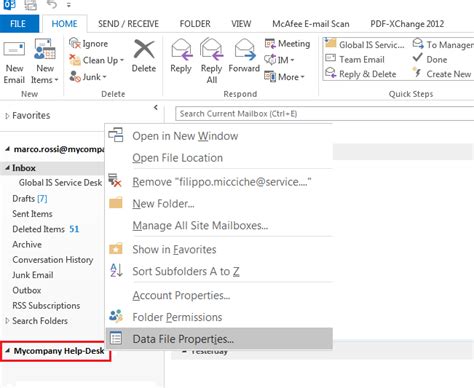Open the Junk dropdown menu
The height and width of the screenshot is (388, 474).
click(x=88, y=77)
